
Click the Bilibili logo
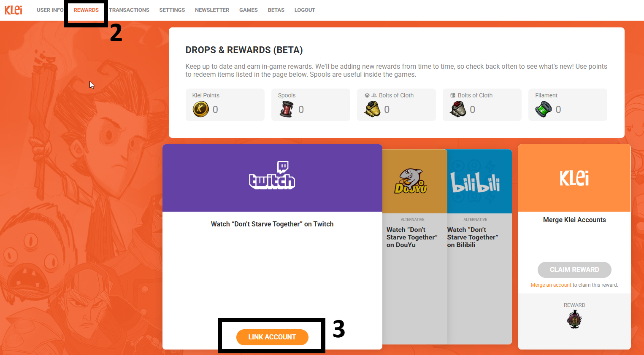(475, 182)
